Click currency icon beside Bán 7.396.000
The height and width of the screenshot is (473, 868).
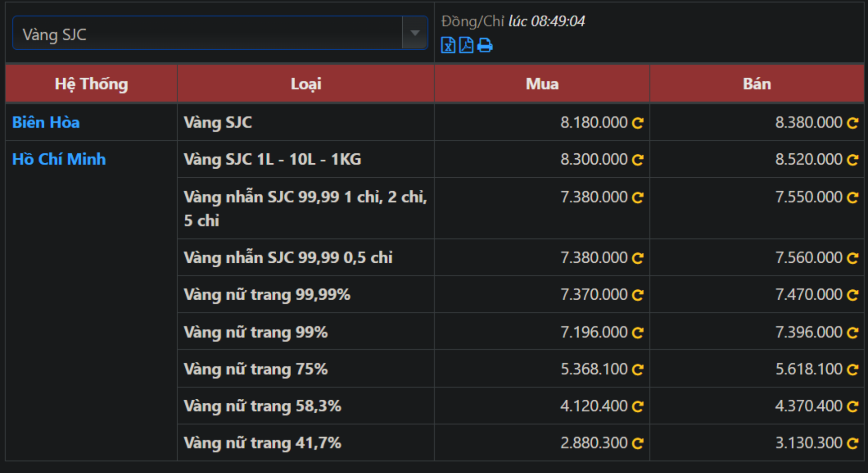coord(853,333)
